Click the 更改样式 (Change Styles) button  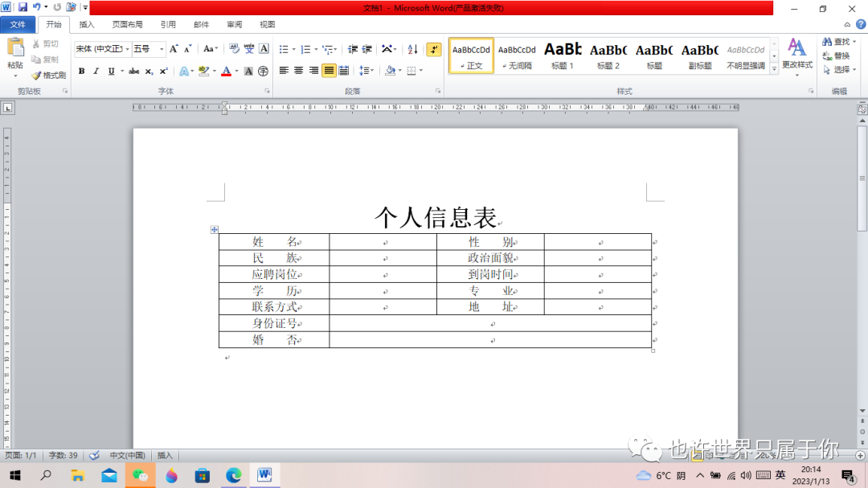coord(797,55)
